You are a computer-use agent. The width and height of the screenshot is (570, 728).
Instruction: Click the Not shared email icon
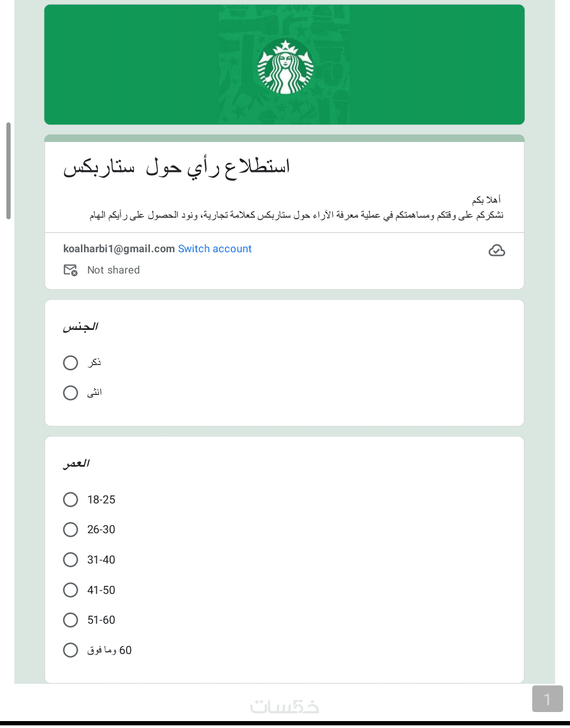70,270
